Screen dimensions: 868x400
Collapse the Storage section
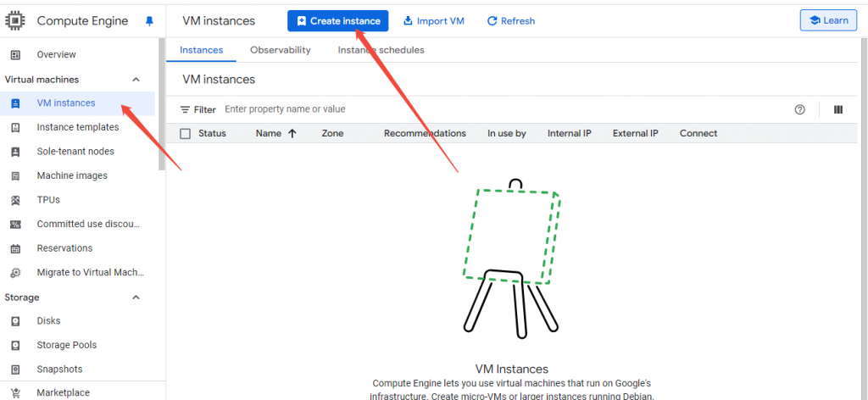[136, 297]
